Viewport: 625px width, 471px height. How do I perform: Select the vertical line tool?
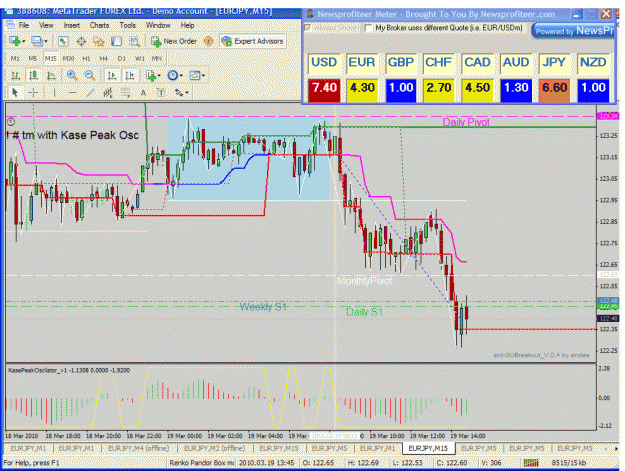[x=54, y=93]
